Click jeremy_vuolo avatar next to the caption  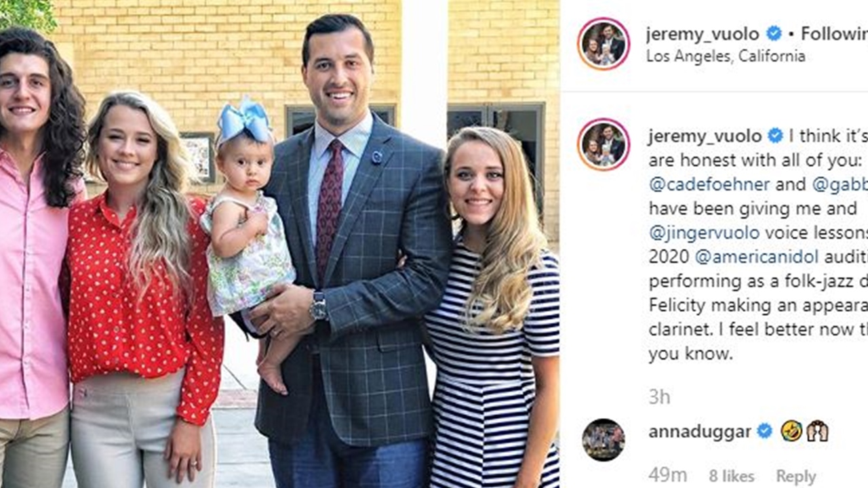pos(604,144)
